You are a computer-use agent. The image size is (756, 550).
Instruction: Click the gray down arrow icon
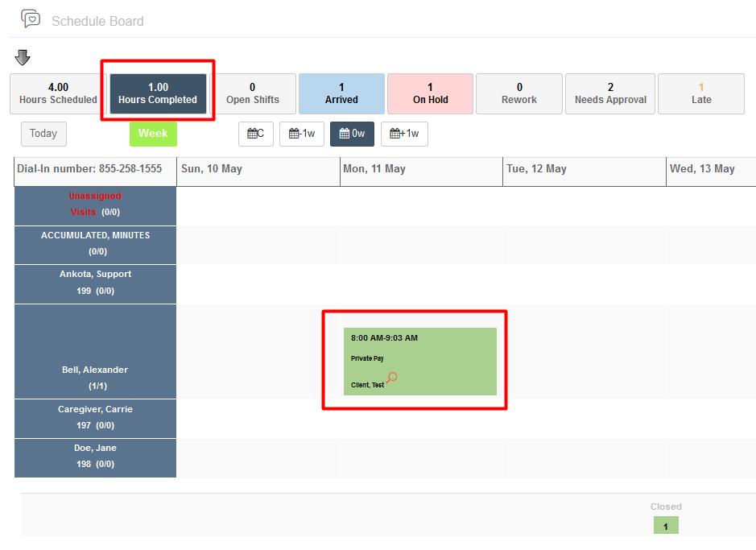[x=23, y=57]
